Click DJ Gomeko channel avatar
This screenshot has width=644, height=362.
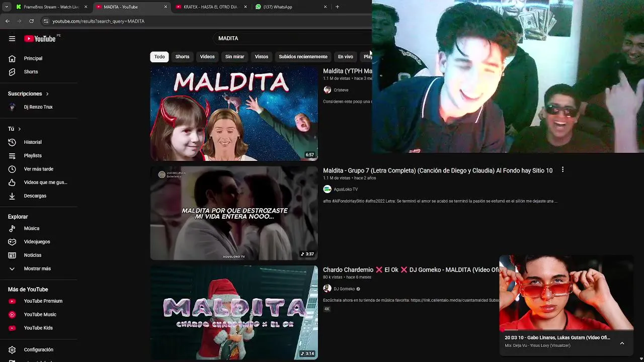click(x=327, y=289)
